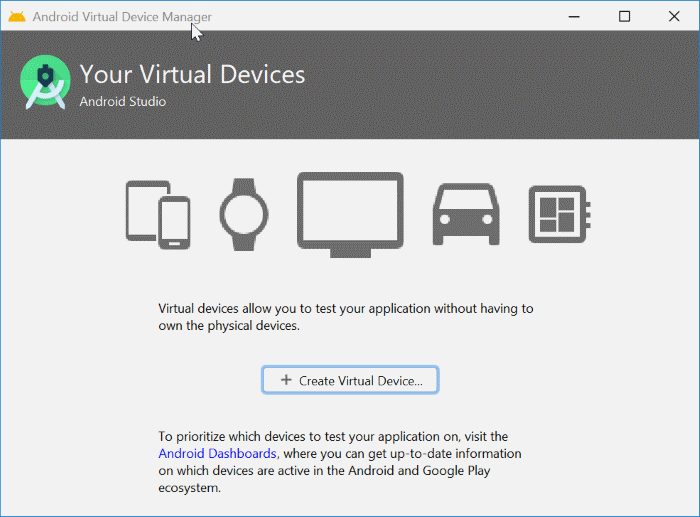The height and width of the screenshot is (517, 700).
Task: Minimize the Android Virtual Device Manager window
Action: [574, 17]
